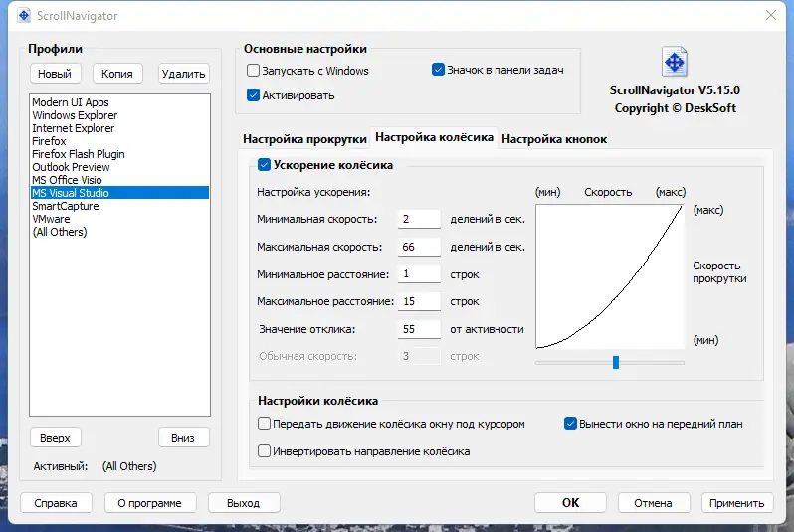Click the Минимальное расстояние input field
This screenshot has height=532, width=794.
419,273
